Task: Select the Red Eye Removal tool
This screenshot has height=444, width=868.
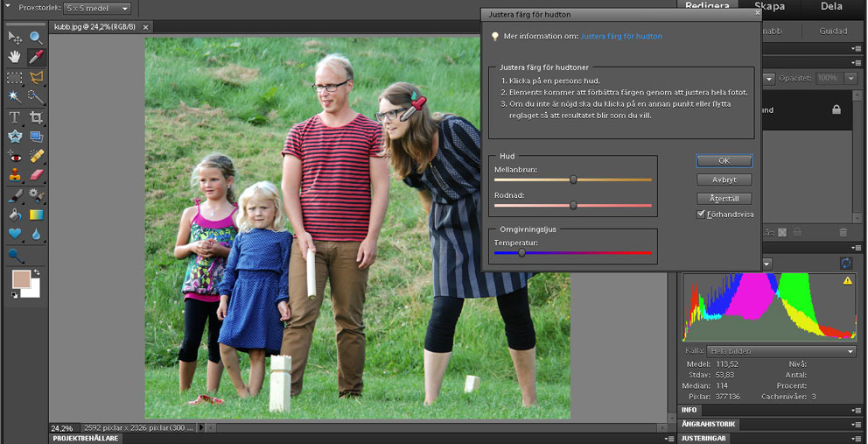Action: [x=15, y=156]
